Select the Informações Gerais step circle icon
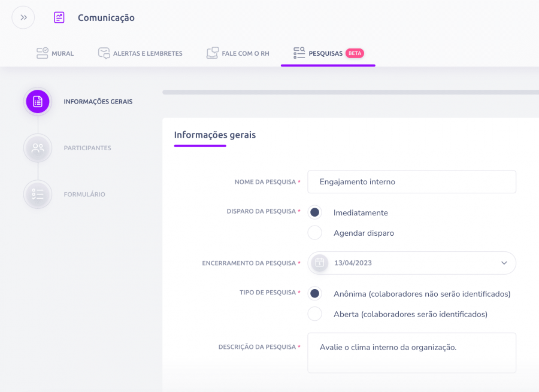 click(x=38, y=102)
